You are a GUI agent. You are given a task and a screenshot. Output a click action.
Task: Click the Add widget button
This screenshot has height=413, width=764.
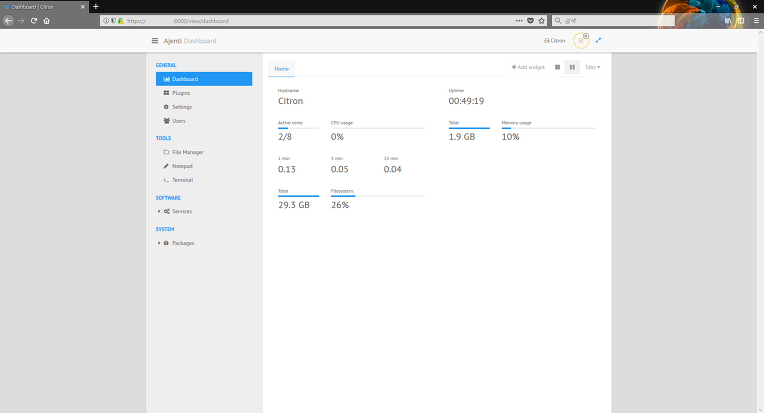(x=528, y=67)
